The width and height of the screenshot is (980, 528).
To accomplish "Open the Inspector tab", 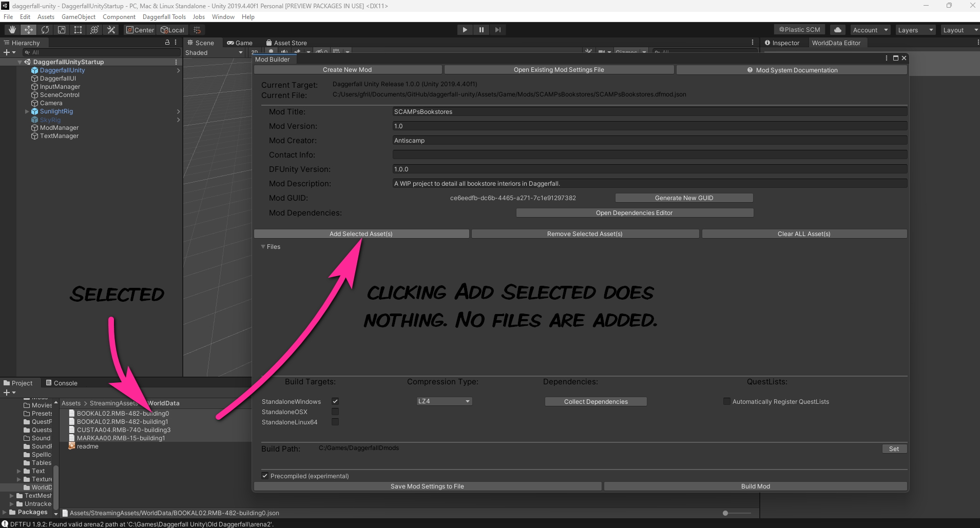I will click(782, 43).
